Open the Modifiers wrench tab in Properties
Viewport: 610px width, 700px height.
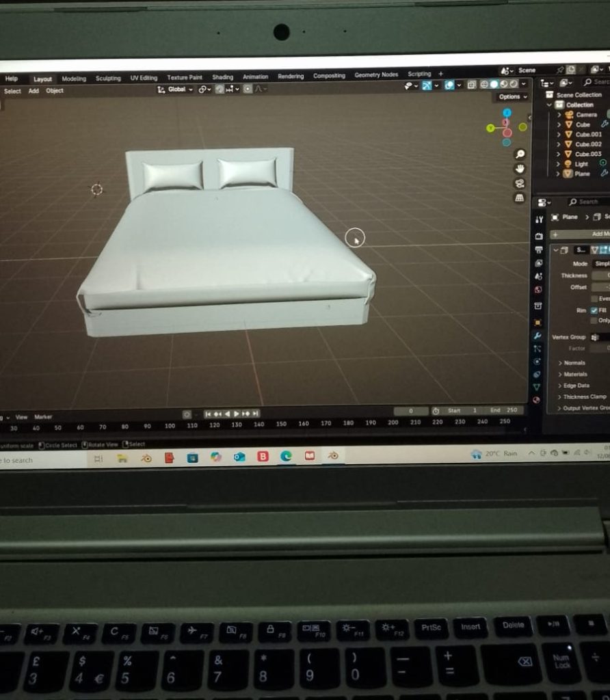pyautogui.click(x=538, y=336)
